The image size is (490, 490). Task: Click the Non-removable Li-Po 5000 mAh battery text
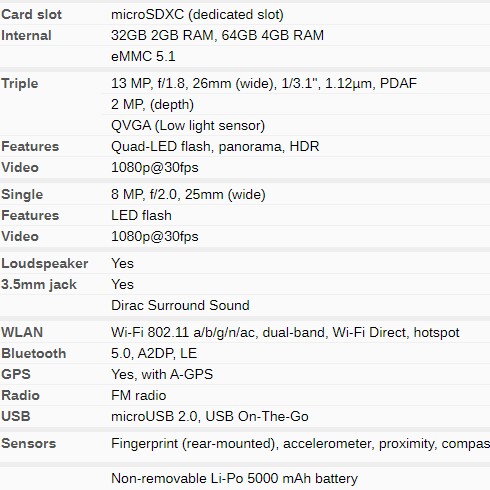click(x=234, y=478)
